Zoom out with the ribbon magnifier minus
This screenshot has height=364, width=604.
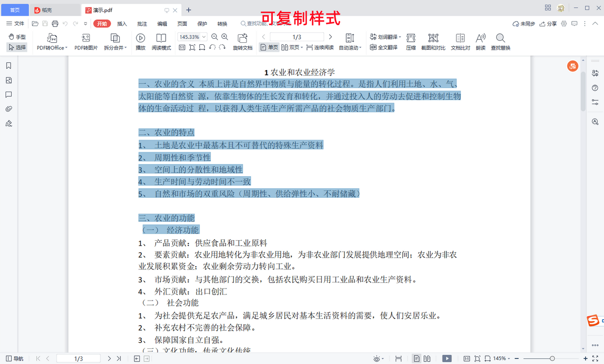[214, 37]
